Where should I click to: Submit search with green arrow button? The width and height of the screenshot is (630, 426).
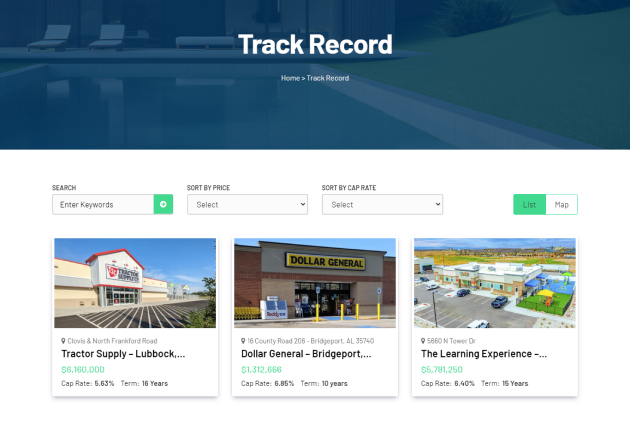point(163,204)
